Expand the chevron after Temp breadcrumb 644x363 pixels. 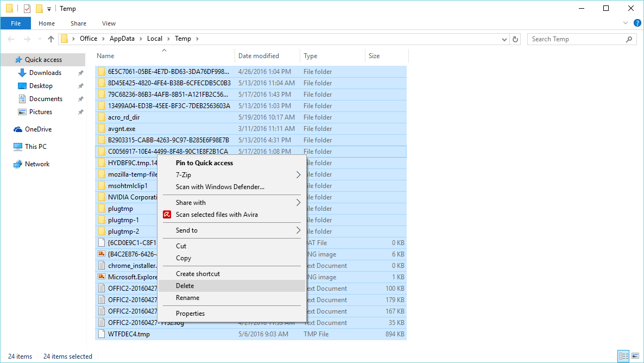click(197, 39)
